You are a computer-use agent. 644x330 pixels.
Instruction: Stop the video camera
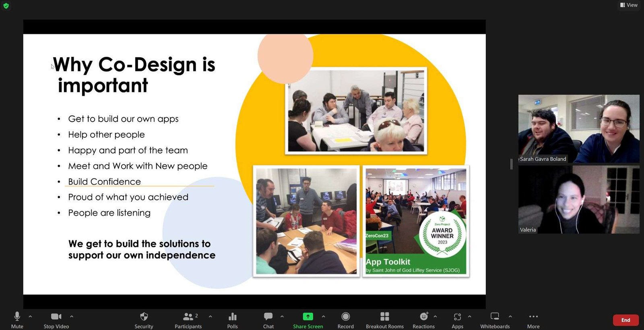(56, 320)
